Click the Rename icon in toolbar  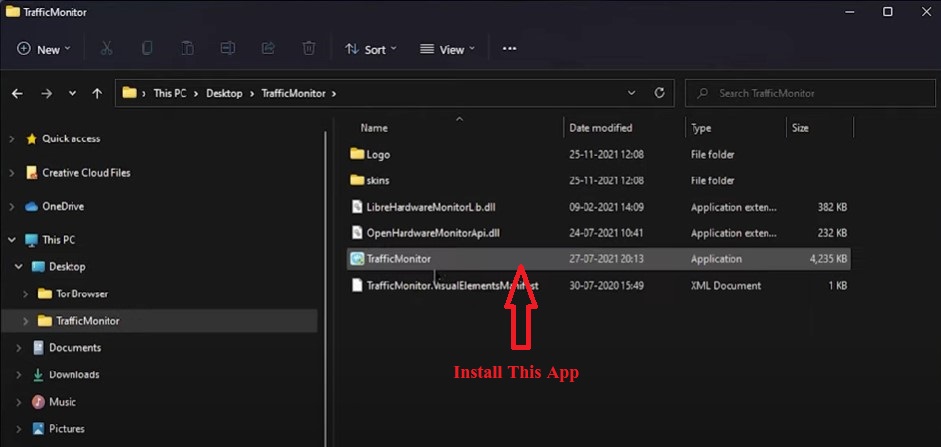[x=227, y=49]
